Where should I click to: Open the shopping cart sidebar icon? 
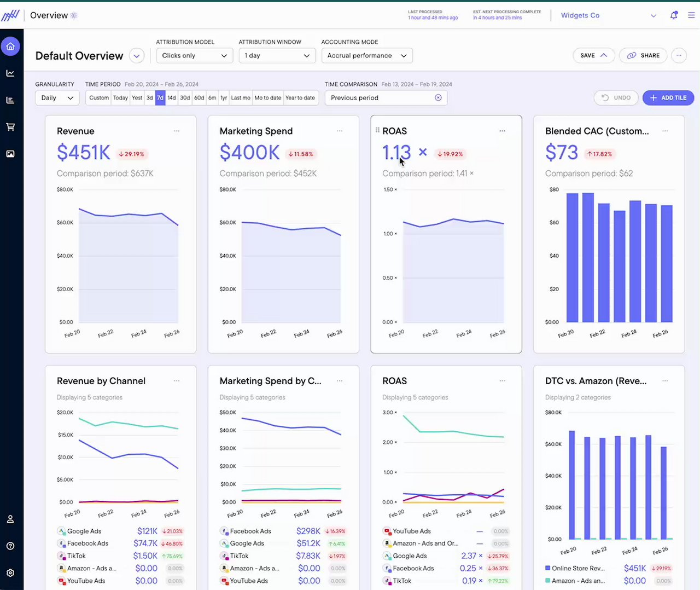pyautogui.click(x=10, y=127)
